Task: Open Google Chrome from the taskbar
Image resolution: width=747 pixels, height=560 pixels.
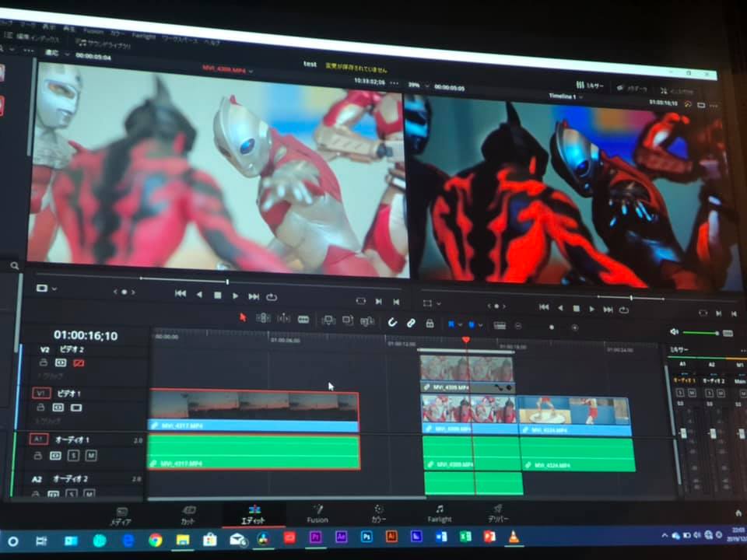Action: [155, 540]
